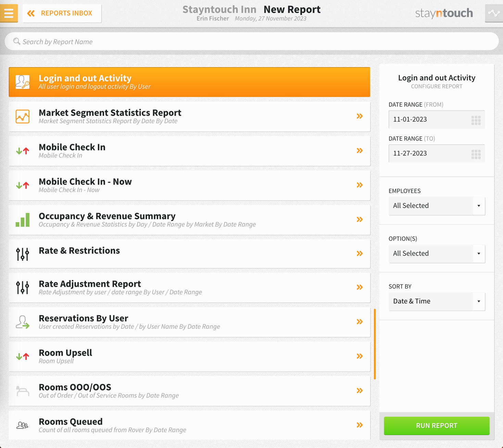The image size is (503, 448).
Task: Click the Reservations By User person icon
Action: coord(23,322)
